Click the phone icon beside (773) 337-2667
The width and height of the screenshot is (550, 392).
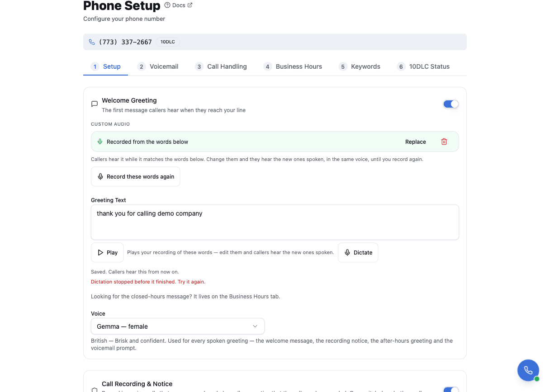(92, 42)
